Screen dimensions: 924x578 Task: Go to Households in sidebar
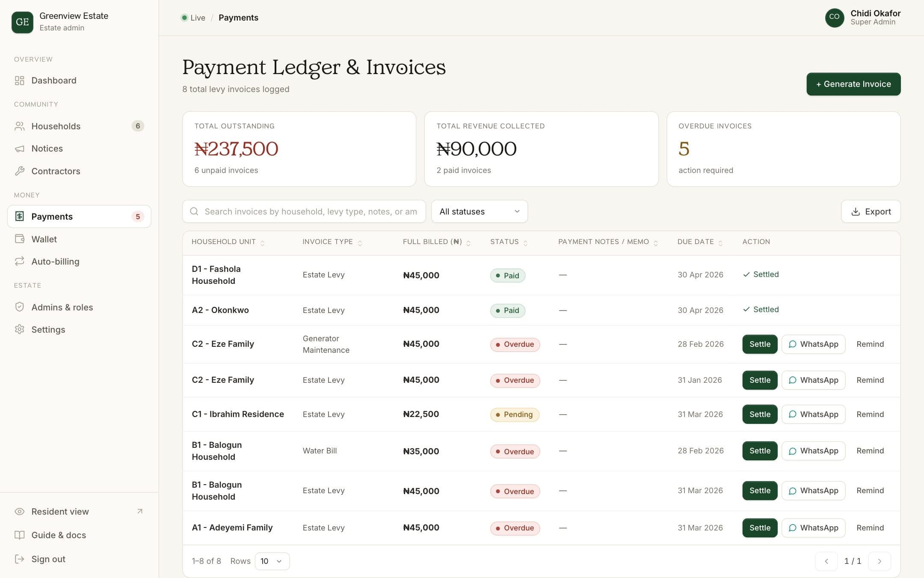79,126
